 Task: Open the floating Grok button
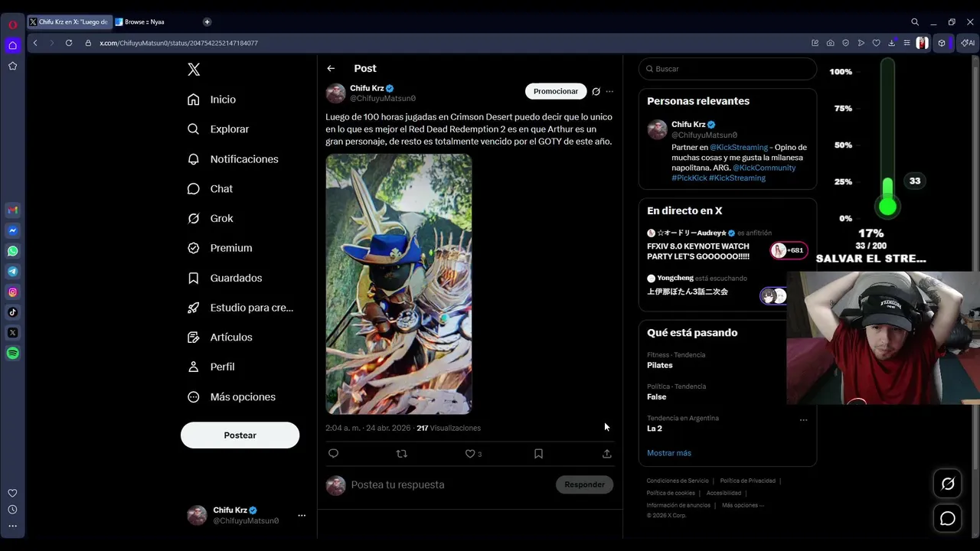click(948, 484)
